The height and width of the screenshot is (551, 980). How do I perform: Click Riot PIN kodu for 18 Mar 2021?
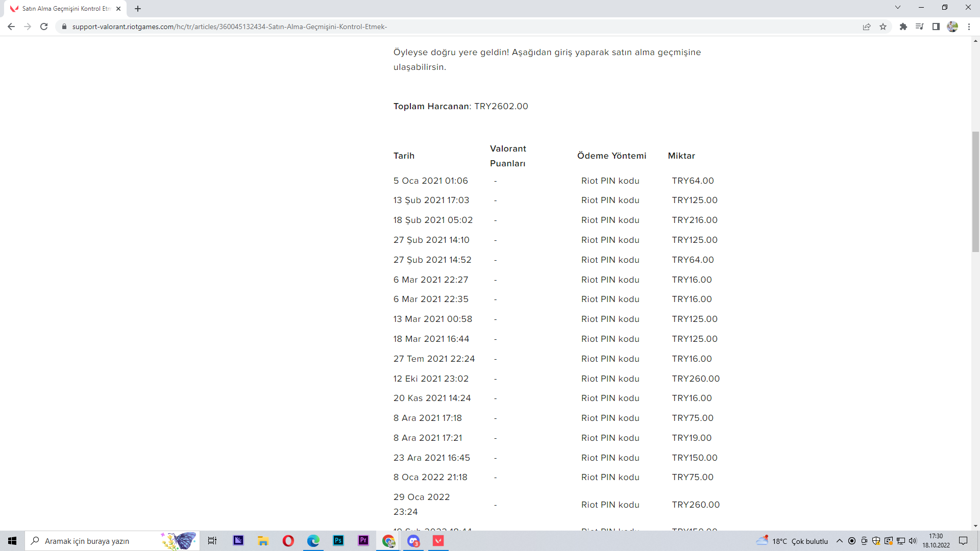[610, 339]
